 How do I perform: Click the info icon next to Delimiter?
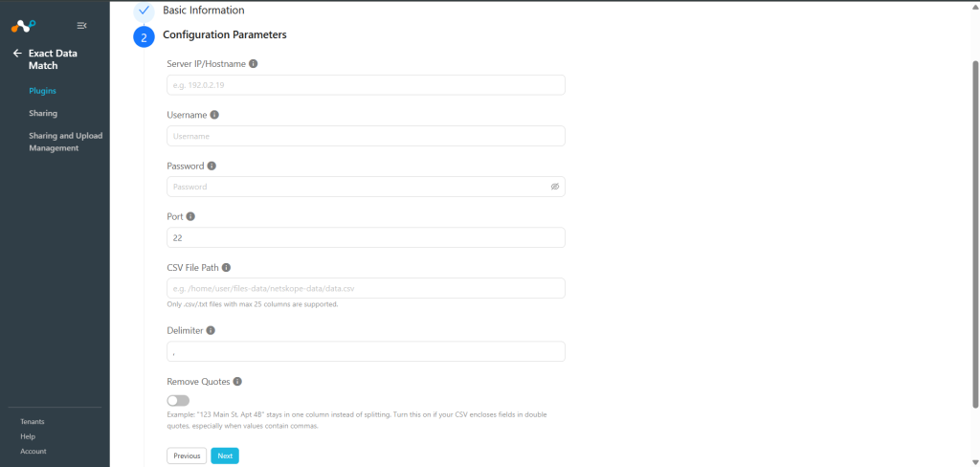coord(211,331)
